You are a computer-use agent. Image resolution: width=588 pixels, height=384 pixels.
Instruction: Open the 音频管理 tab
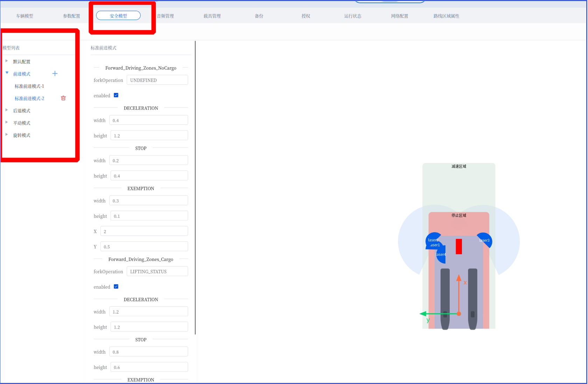tap(165, 16)
